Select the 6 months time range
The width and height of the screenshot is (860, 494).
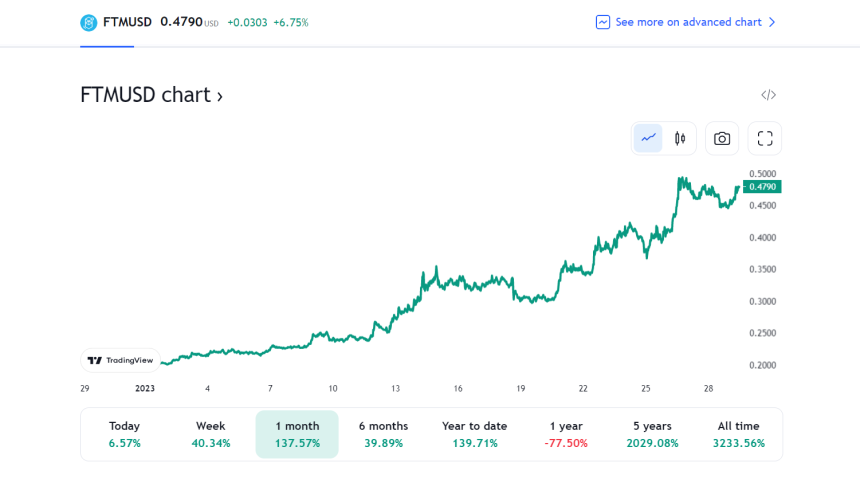[384, 434]
